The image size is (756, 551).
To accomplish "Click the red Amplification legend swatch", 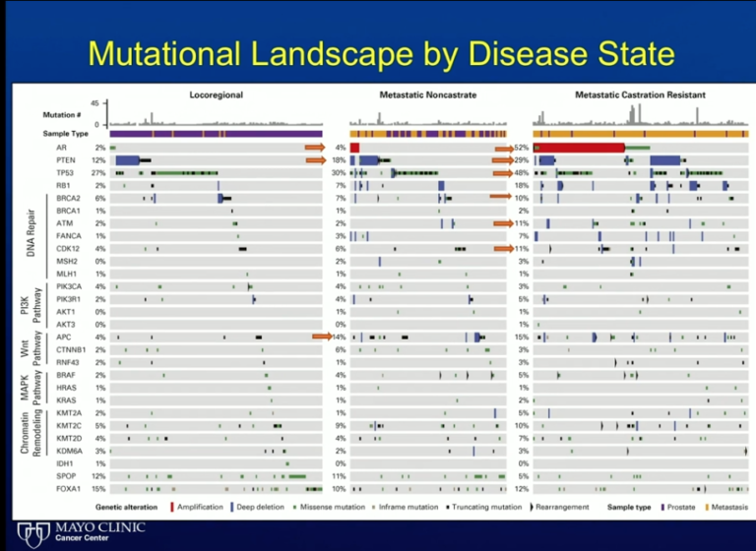I will pos(173,507).
